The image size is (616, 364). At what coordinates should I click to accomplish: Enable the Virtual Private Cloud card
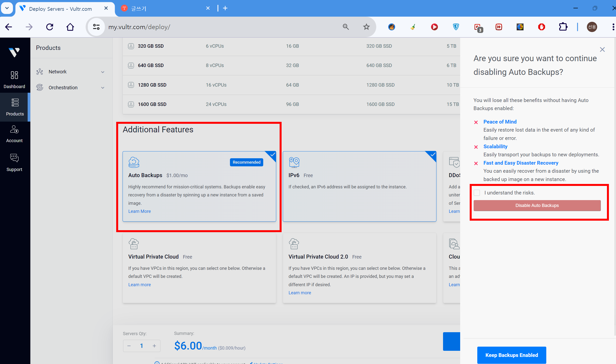(x=199, y=268)
